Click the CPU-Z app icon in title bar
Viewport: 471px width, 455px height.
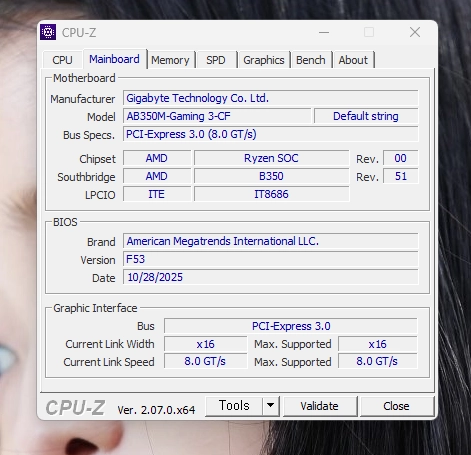coord(48,32)
